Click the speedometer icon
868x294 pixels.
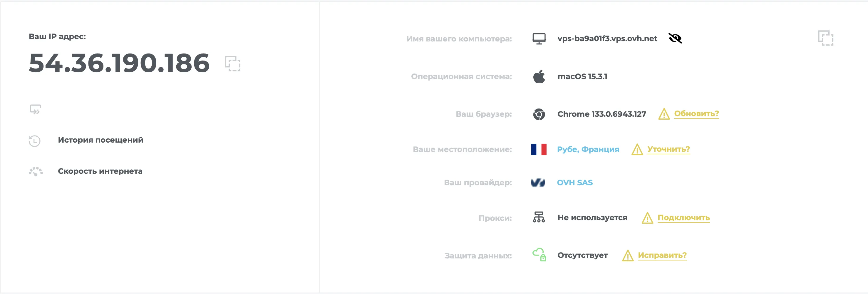pos(36,171)
